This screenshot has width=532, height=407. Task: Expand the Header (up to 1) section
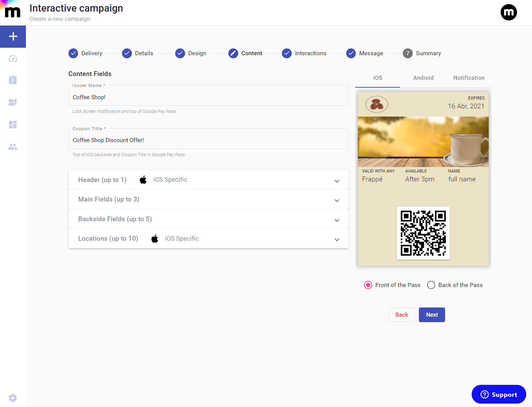tap(337, 181)
